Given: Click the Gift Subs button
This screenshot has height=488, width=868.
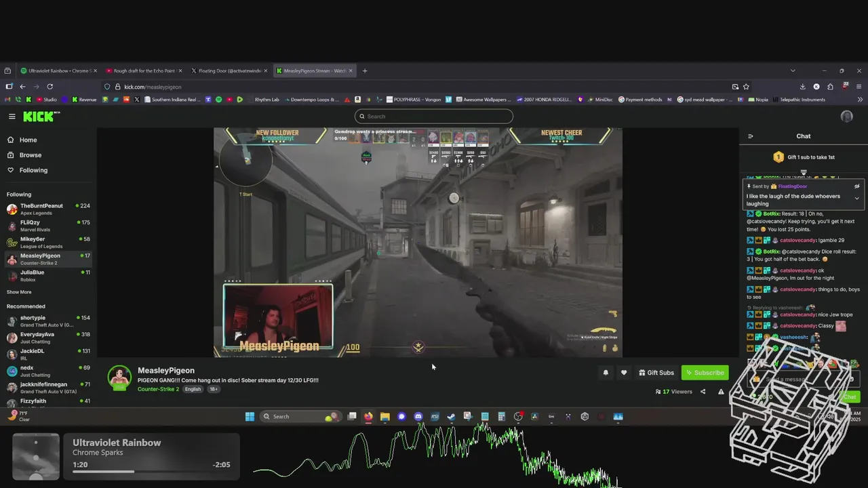Looking at the screenshot, I should click(656, 373).
